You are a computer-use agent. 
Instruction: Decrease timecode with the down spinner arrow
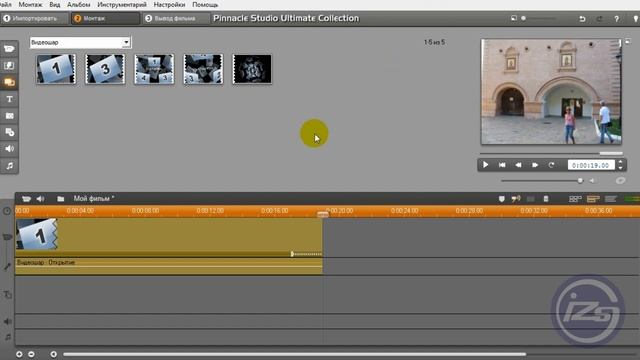pos(620,168)
